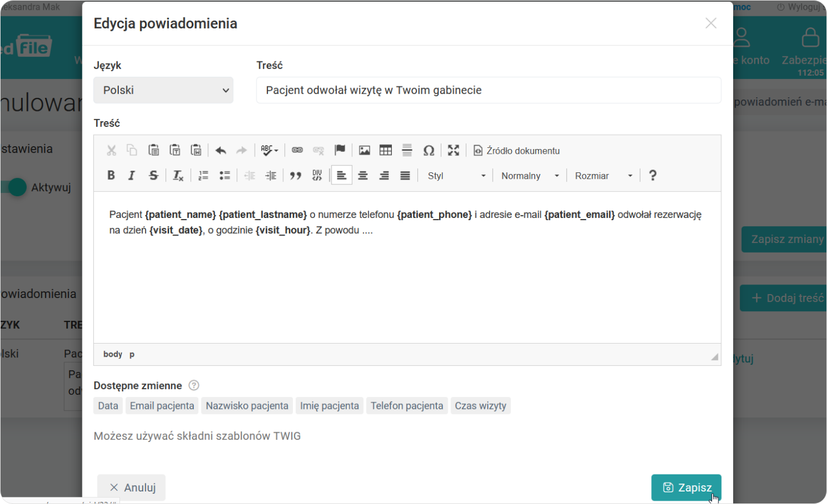Open the Zabezpiecz lock icon in header
827x504 pixels.
pos(810,38)
